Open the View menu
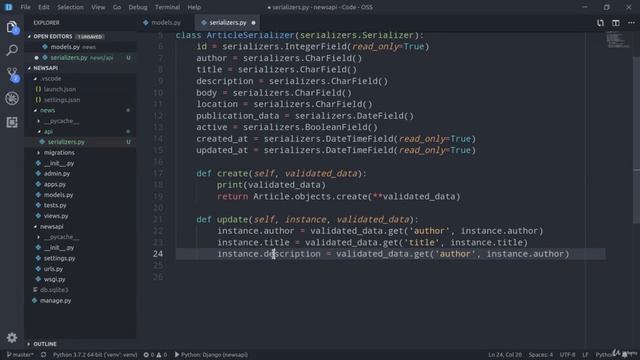This screenshot has height=360, width=640. tap(98, 7)
